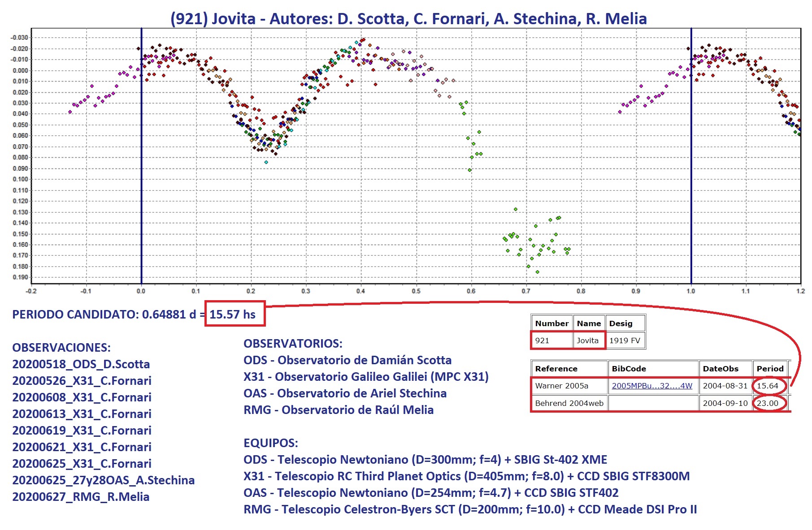Click the circled 15.64 period value

(x=768, y=386)
